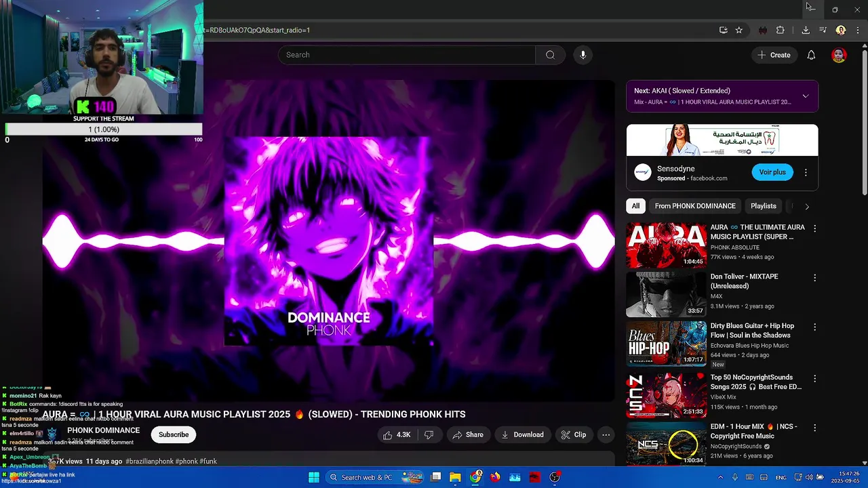Open the Blues Hip-Hop video thumbnail

tap(666, 344)
